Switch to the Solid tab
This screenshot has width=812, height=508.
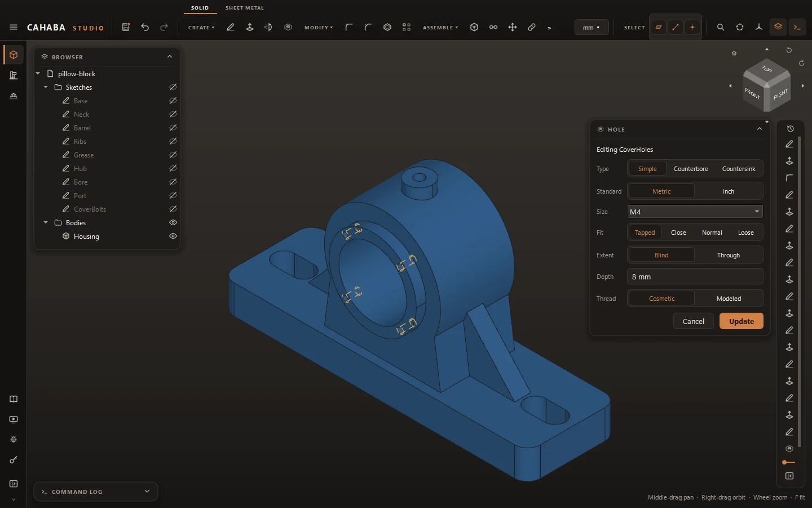(200, 8)
